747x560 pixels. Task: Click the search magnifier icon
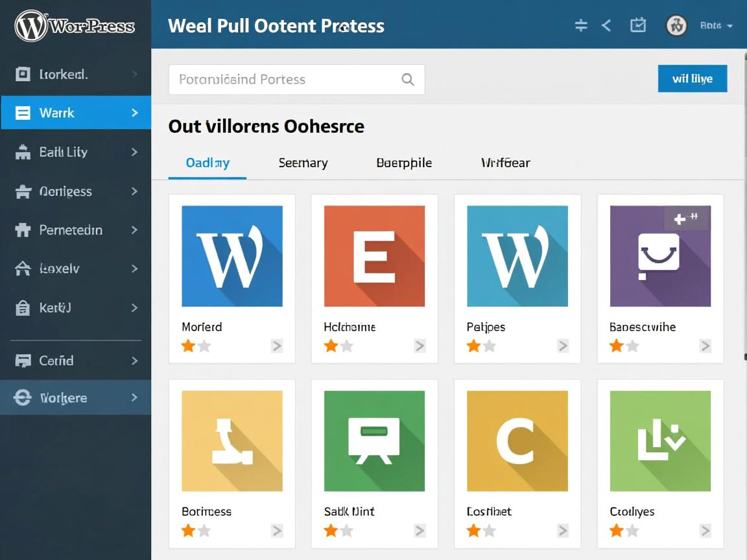coord(408,80)
